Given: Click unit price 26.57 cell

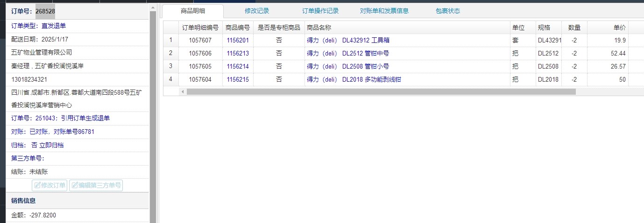Looking at the screenshot, I should click(x=608, y=67).
